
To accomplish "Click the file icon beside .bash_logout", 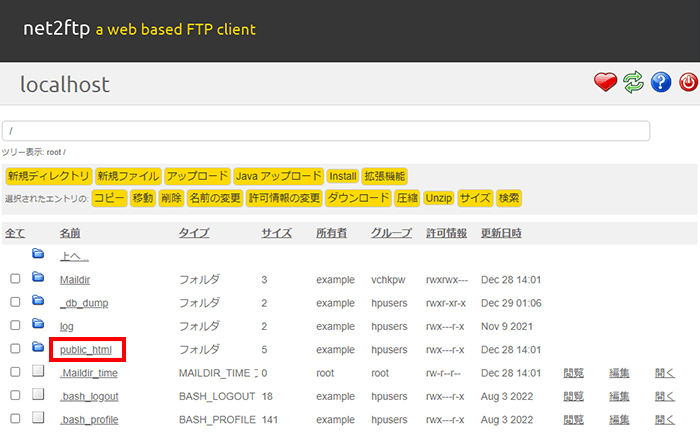I will pyautogui.click(x=38, y=395).
